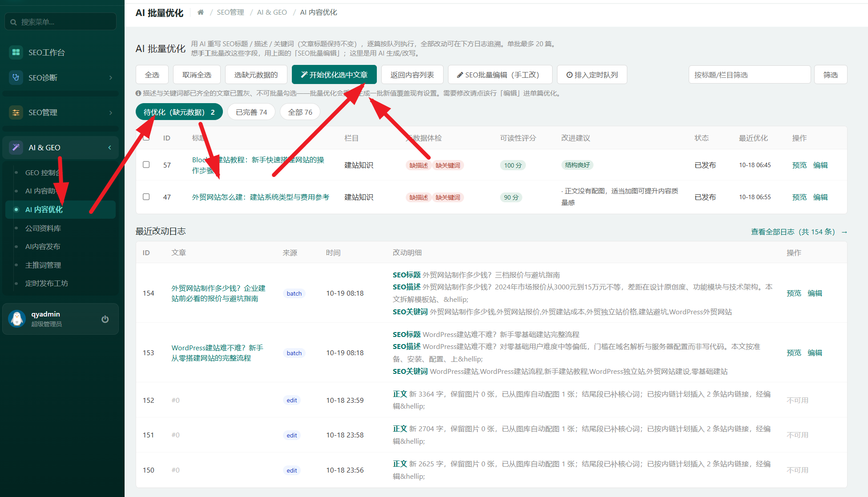Click 编辑 for article 47
Viewport: 868px width, 497px height.
click(x=820, y=197)
